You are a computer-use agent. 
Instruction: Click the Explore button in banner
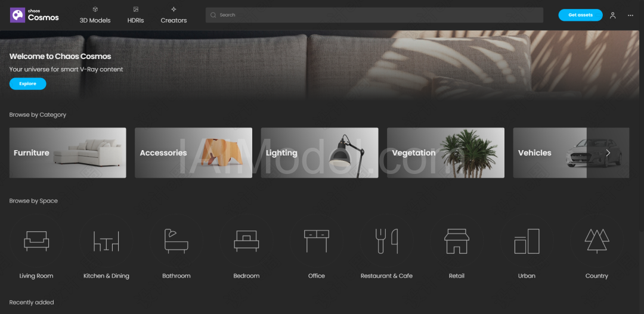coord(27,84)
